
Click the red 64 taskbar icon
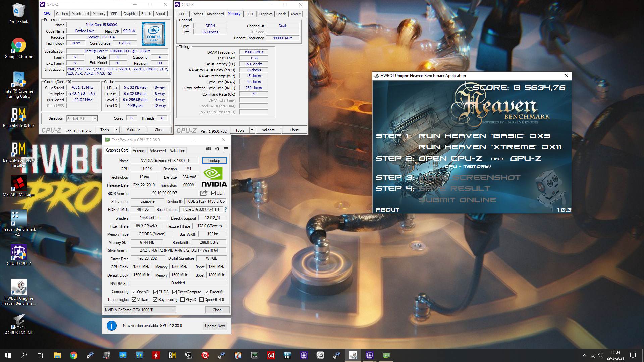[x=271, y=355]
